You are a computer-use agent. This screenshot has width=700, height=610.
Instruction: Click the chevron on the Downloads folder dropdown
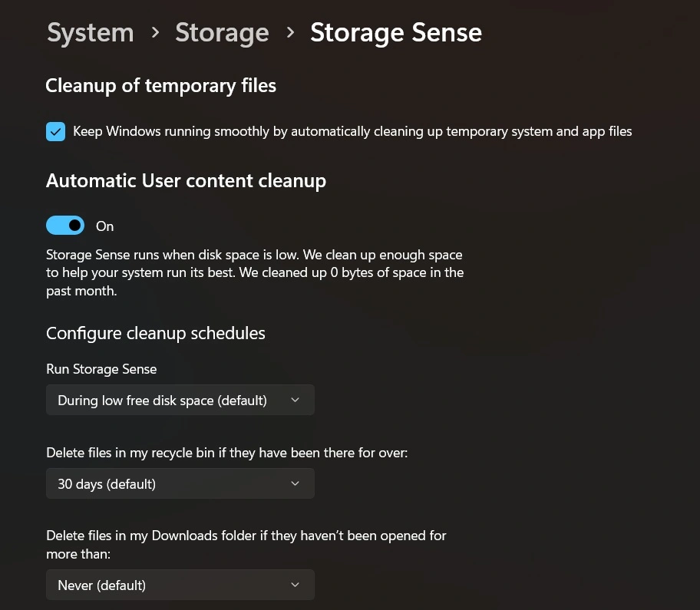[x=295, y=585]
